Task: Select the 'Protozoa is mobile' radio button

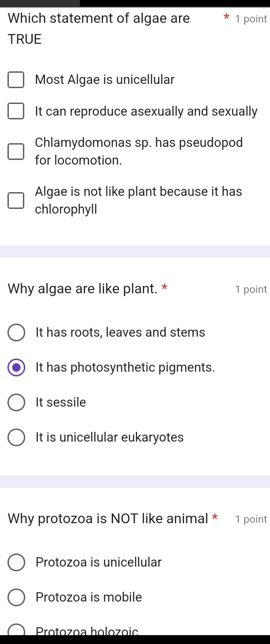Action: click(x=16, y=597)
